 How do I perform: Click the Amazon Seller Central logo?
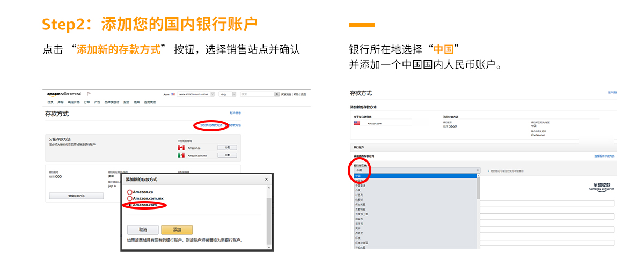pyautogui.click(x=64, y=94)
